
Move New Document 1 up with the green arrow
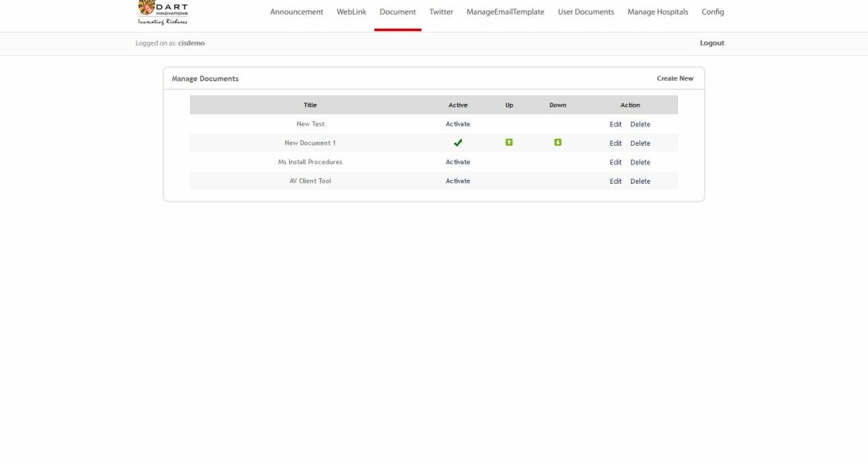point(509,143)
